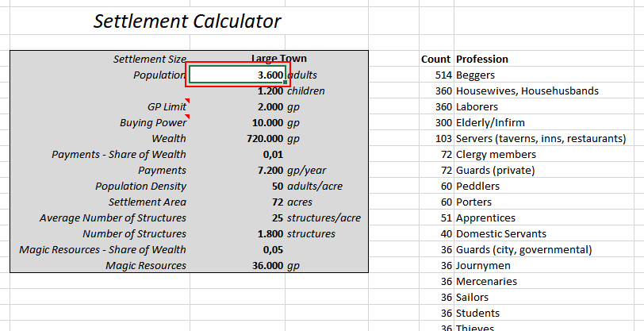The image size is (644, 331).
Task: Click the Population Density label
Action: [141, 187]
